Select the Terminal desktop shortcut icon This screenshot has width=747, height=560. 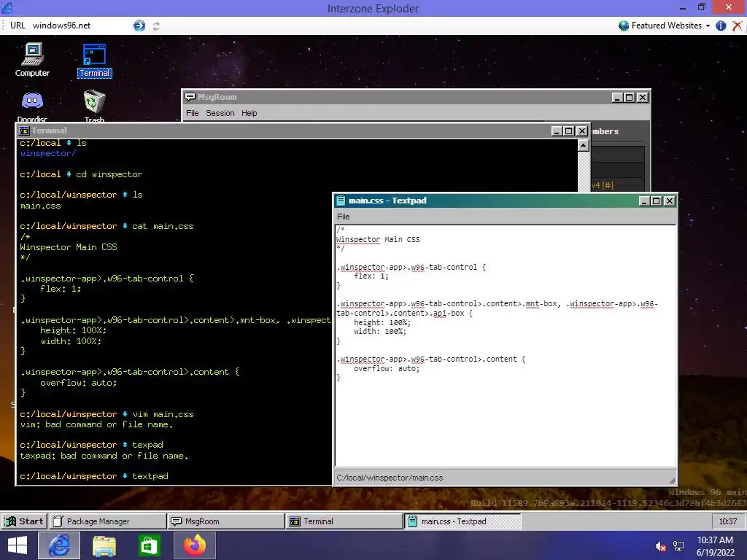[x=94, y=60]
